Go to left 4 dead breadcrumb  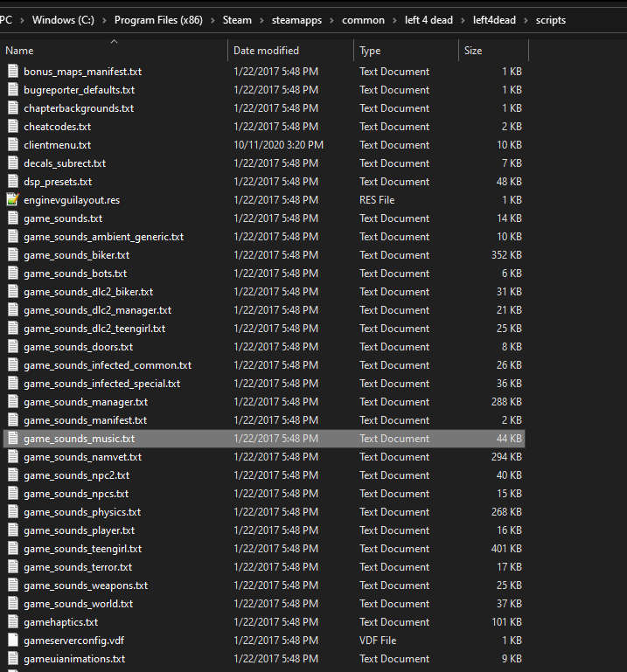(x=428, y=20)
